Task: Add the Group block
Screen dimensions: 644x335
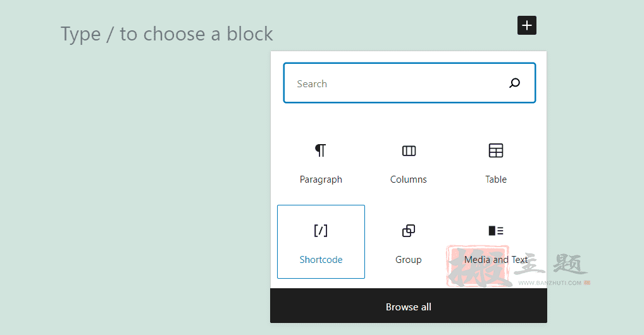Action: pos(409,242)
